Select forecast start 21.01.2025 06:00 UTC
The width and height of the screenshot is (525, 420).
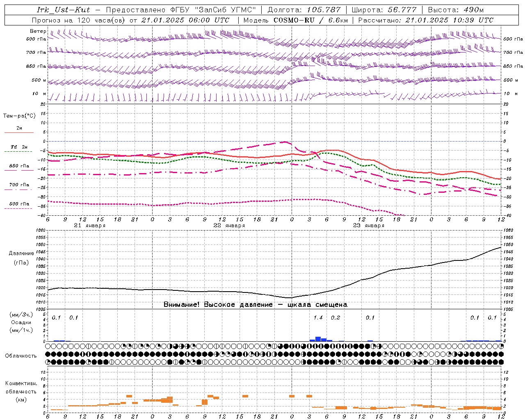pyautogui.click(x=185, y=20)
